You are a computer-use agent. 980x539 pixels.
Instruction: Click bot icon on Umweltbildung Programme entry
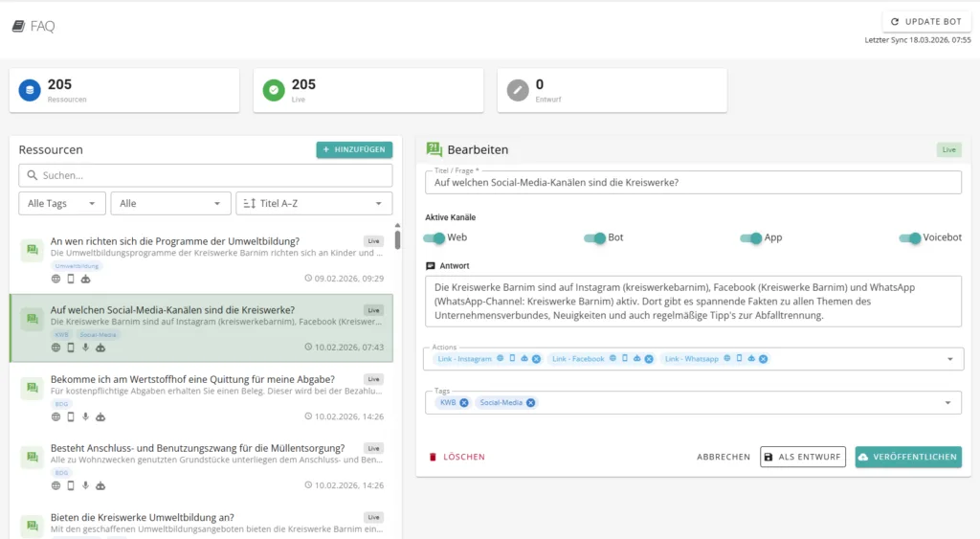point(85,279)
